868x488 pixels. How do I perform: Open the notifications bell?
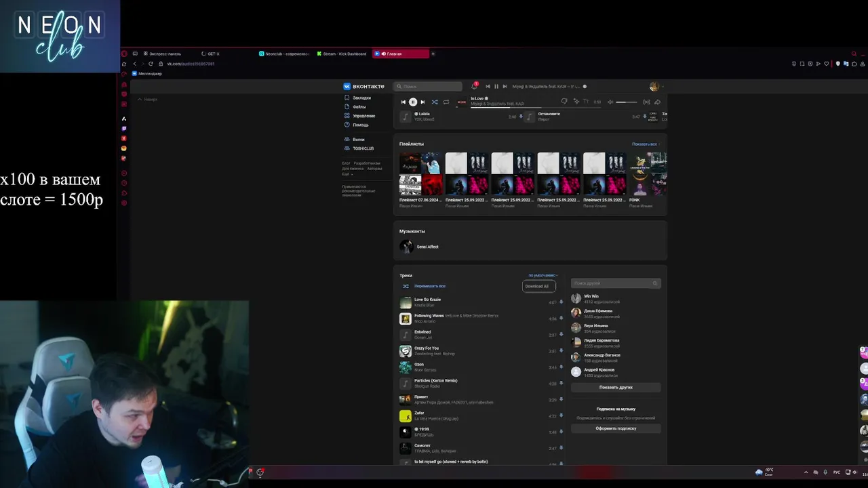pyautogui.click(x=474, y=86)
